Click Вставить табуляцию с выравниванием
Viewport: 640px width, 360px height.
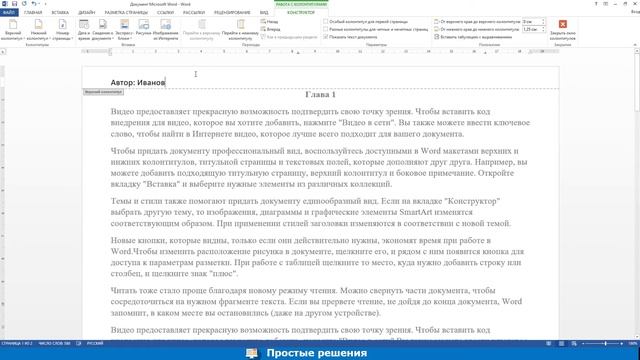click(473, 37)
